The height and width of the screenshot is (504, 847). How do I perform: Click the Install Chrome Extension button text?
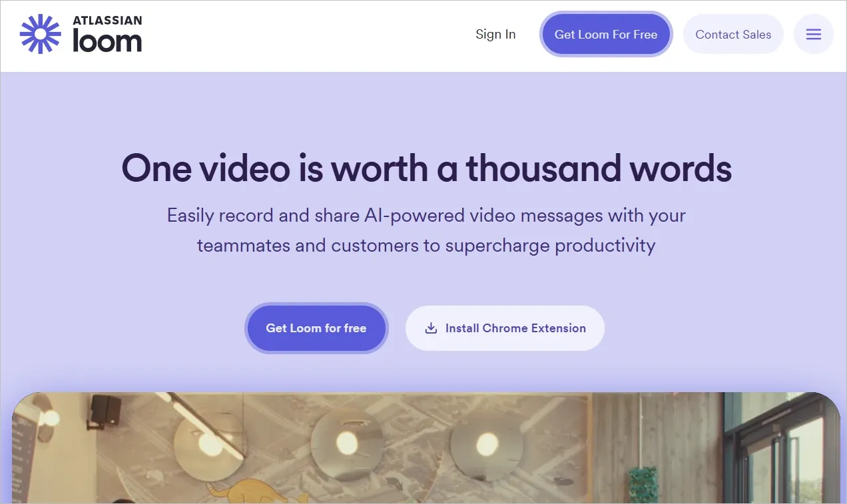[515, 328]
